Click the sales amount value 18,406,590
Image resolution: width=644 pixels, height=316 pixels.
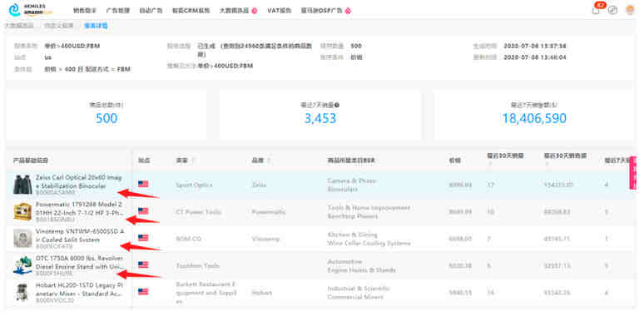[x=534, y=119]
